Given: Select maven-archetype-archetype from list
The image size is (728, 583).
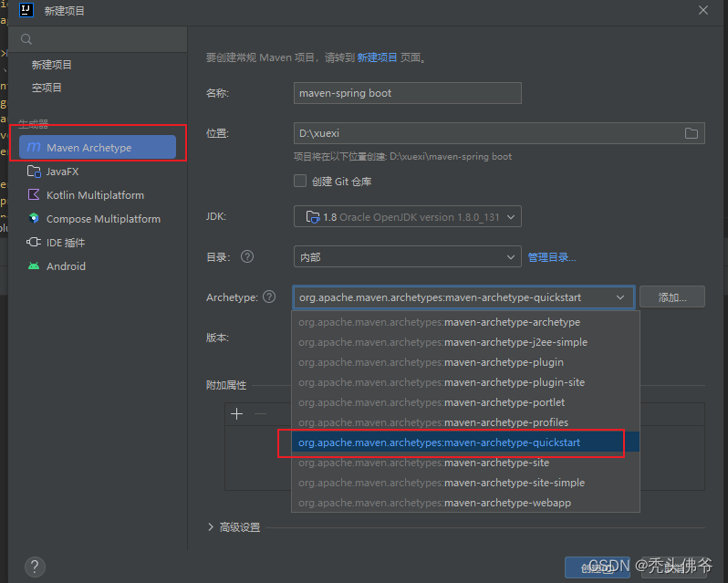Looking at the screenshot, I should (465, 322).
